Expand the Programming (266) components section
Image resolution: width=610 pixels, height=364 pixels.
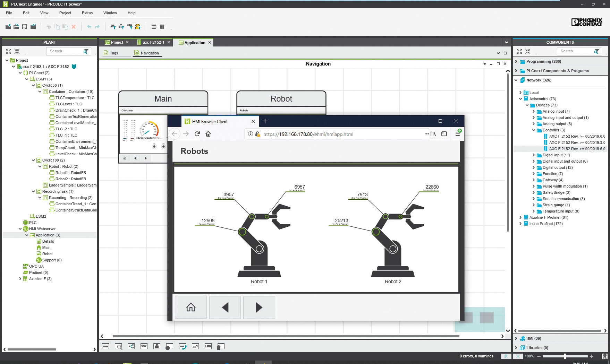tap(516, 61)
